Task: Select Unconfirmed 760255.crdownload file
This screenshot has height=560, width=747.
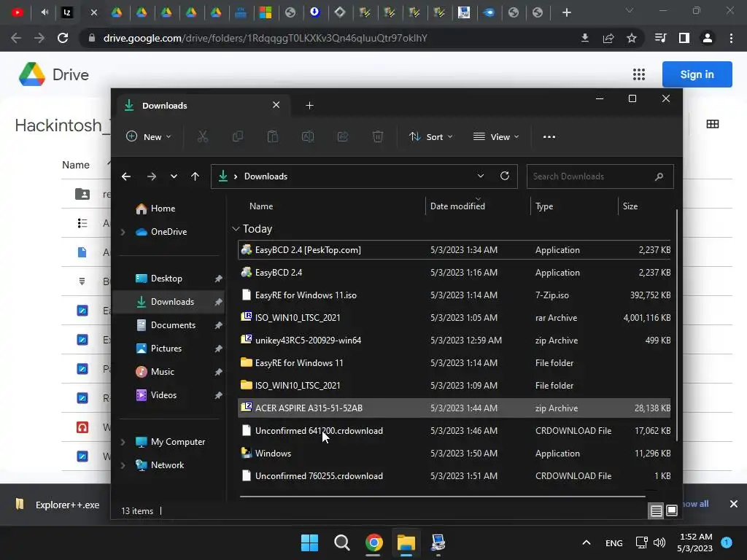Action: click(454, 476)
